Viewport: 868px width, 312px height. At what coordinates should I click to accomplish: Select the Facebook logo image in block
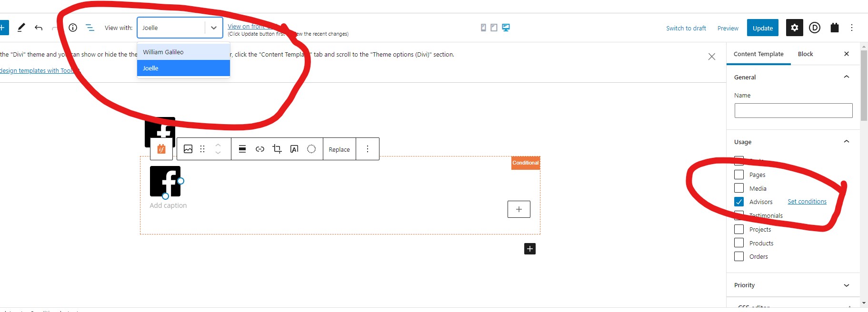tap(165, 181)
